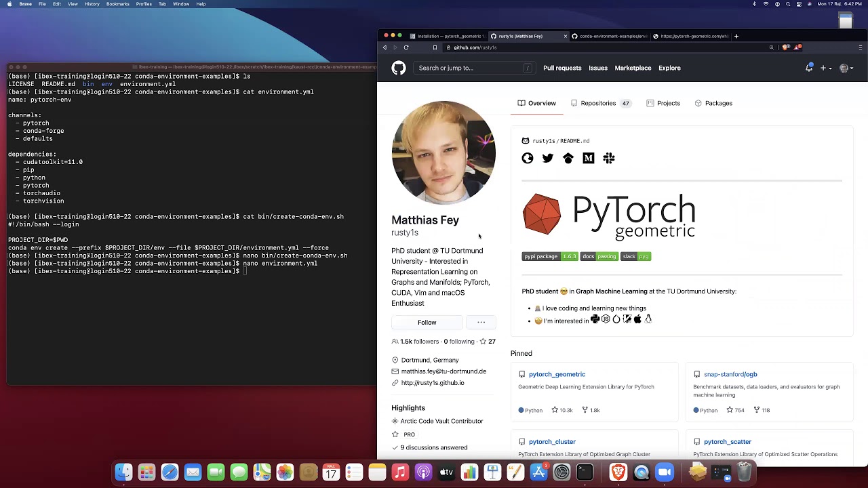This screenshot has height=488, width=868.
Task: Switch to the Repositories tab
Action: [x=600, y=103]
